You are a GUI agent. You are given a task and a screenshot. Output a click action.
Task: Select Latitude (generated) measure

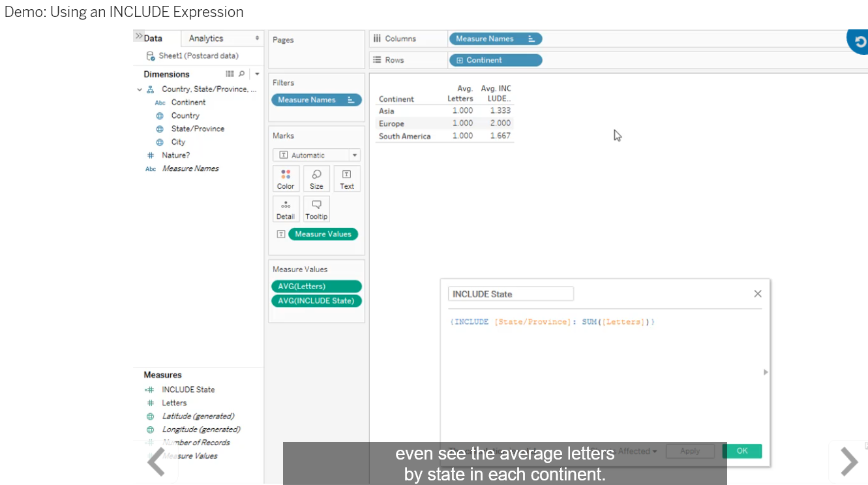pos(198,416)
